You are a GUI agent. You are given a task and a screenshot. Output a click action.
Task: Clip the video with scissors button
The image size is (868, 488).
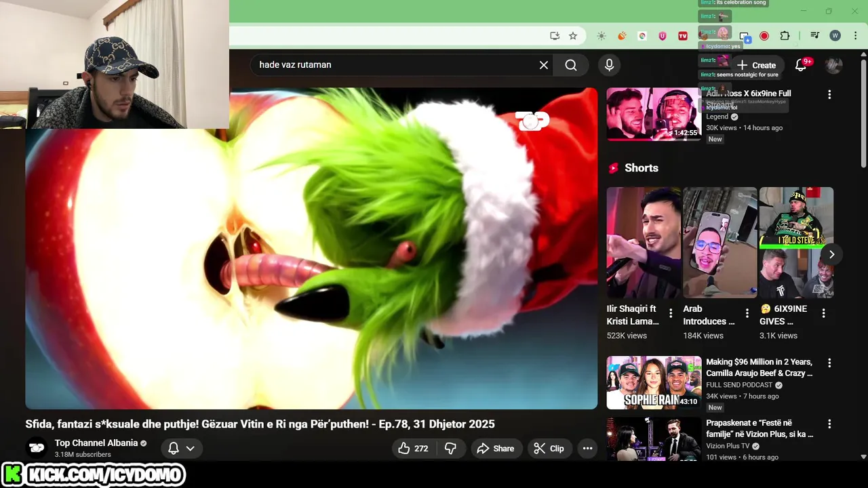pos(549,449)
